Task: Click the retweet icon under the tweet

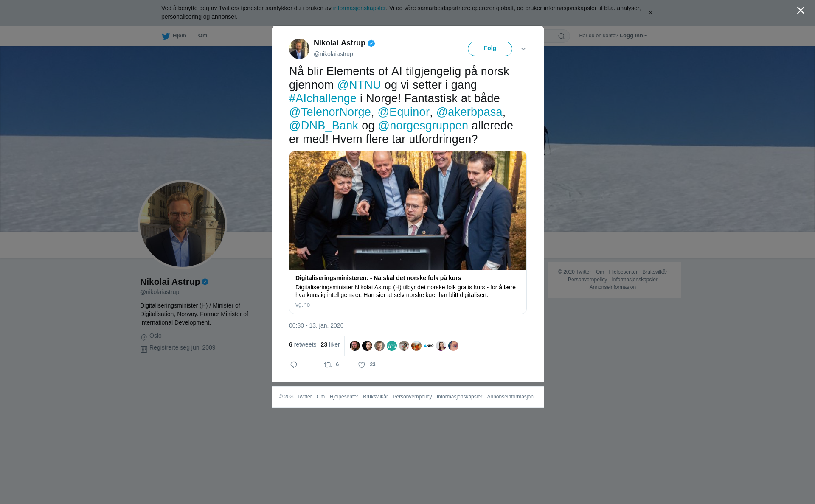Action: click(x=328, y=365)
